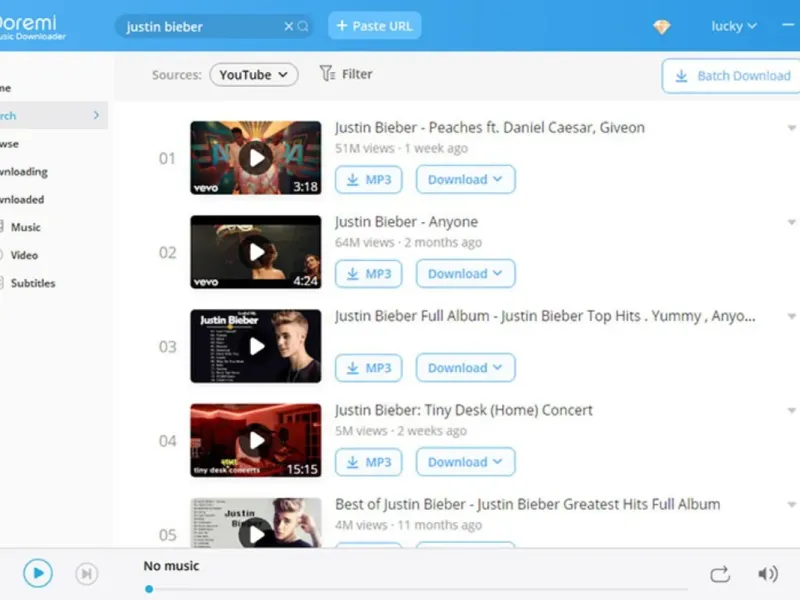Click the Filter label

point(357,74)
